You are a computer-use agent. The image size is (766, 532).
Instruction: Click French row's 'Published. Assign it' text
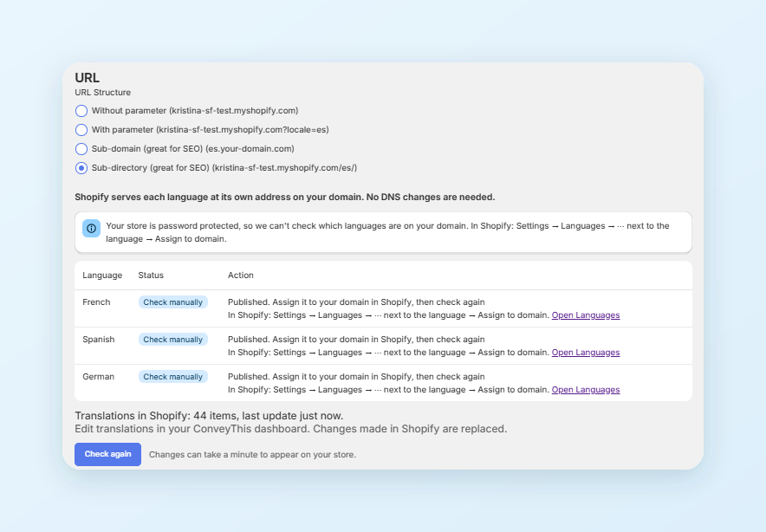pyautogui.click(x=356, y=302)
